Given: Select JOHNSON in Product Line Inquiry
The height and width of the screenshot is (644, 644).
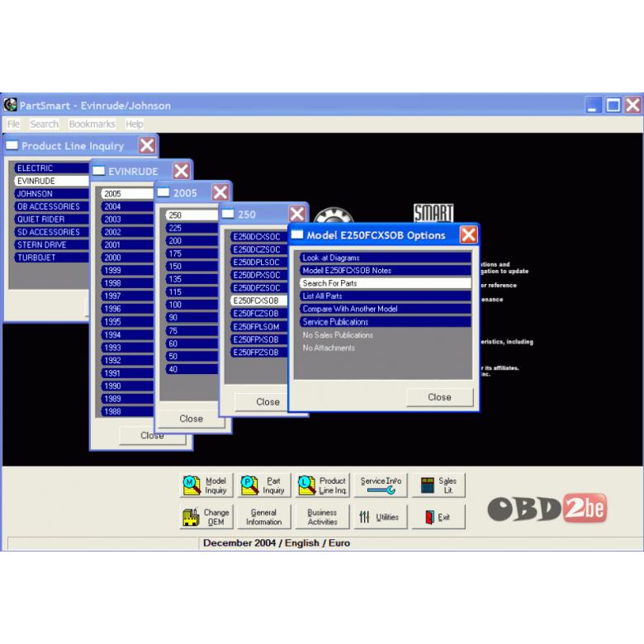Looking at the screenshot, I should [x=52, y=193].
